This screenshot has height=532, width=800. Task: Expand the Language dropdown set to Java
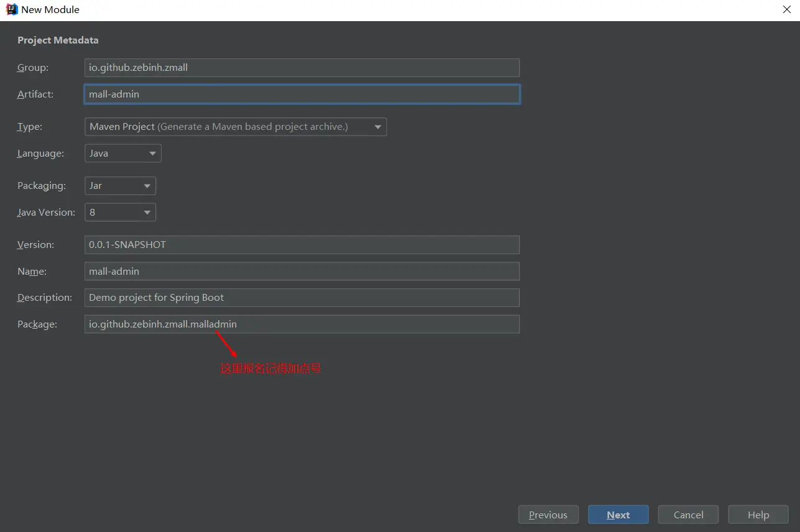click(x=122, y=154)
